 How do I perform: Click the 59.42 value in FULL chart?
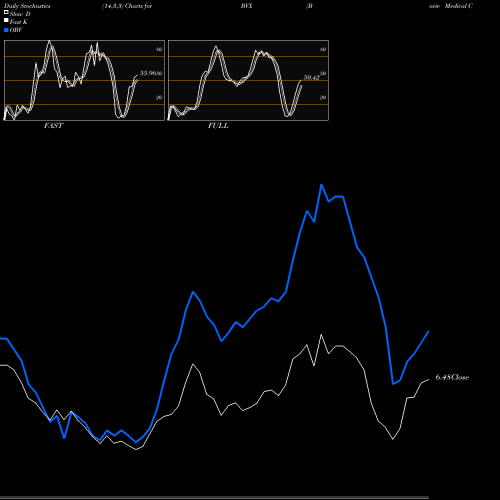click(x=312, y=78)
